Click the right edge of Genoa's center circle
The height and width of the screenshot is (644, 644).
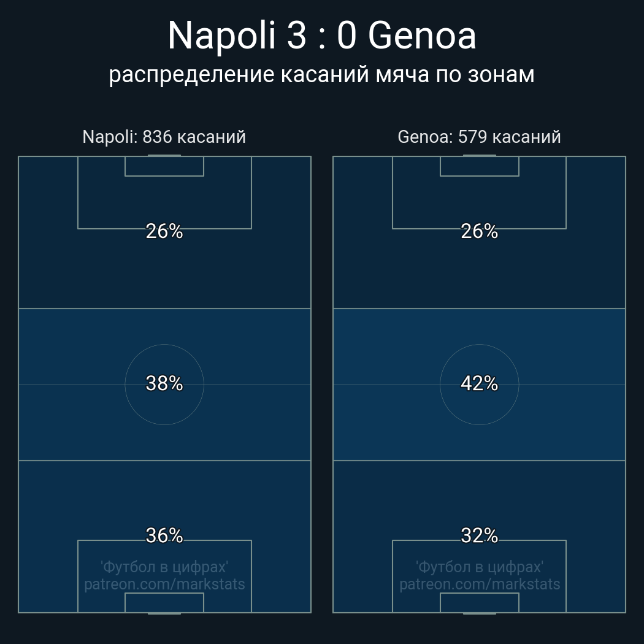click(518, 385)
